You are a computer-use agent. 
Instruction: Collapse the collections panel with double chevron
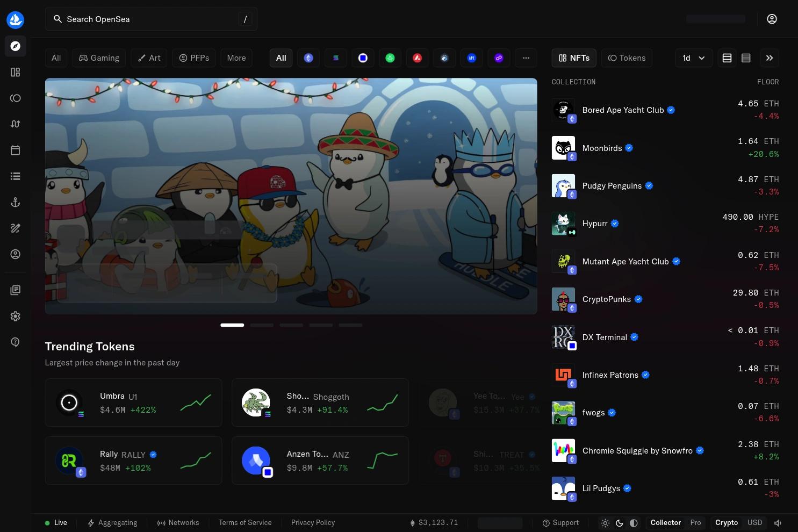pyautogui.click(x=770, y=58)
